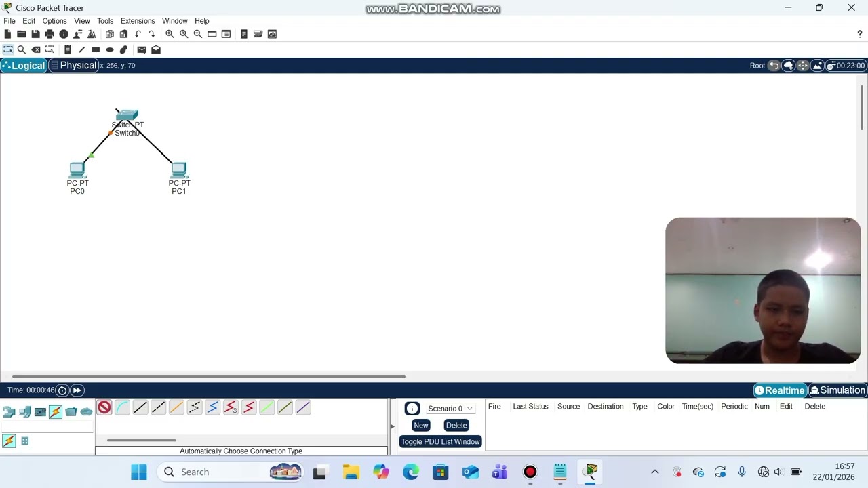Select the End Devices category

point(24,412)
